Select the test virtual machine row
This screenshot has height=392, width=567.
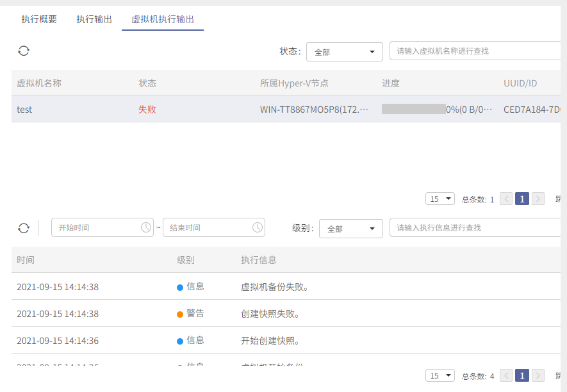[286, 110]
